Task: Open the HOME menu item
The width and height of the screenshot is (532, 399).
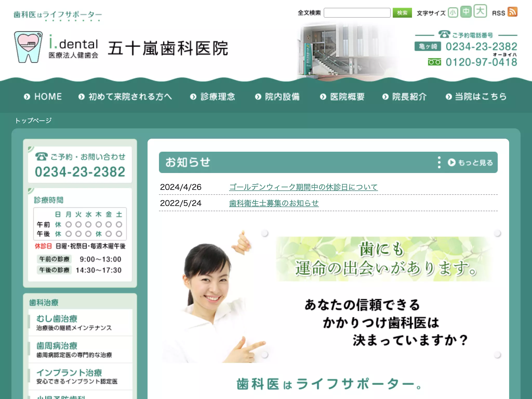Action: pyautogui.click(x=43, y=97)
